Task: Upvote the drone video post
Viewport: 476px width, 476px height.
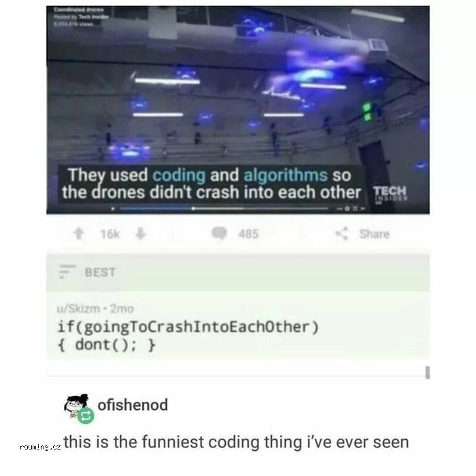Action: 79,234
